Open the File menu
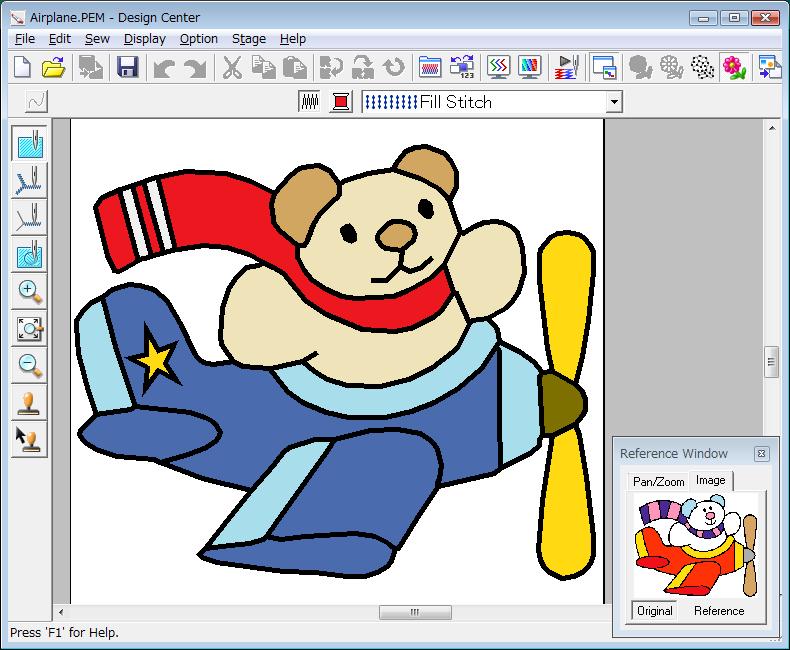Screen dimensions: 790x650 pyautogui.click(x=25, y=39)
